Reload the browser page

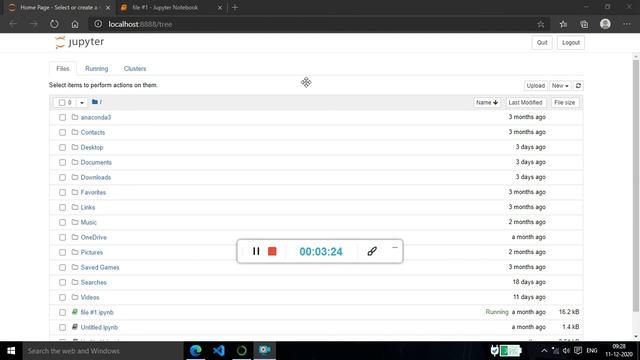click(x=54, y=24)
